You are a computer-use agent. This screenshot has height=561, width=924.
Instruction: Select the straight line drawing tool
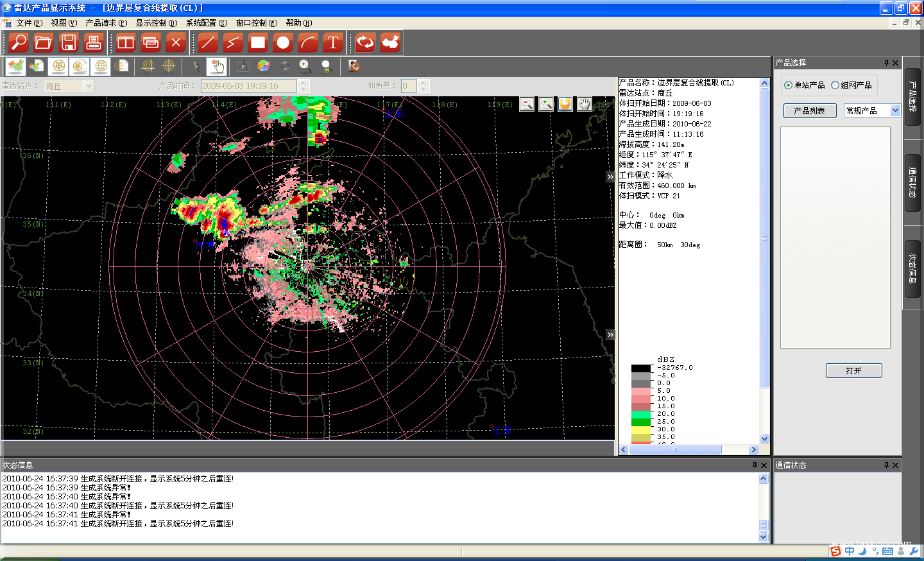[x=208, y=43]
